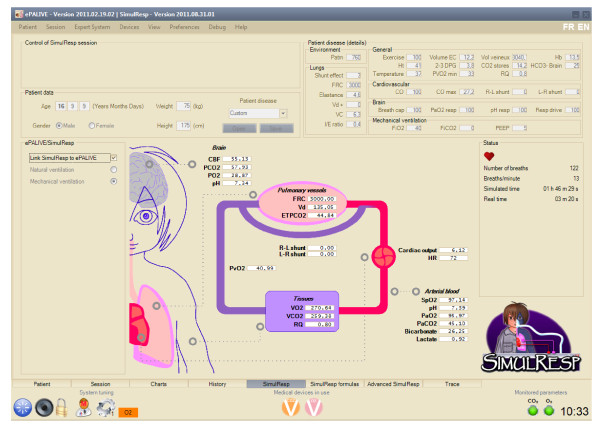Click the circle node left of heart pump symbol
Screen dimensions: 600x432
365,257
